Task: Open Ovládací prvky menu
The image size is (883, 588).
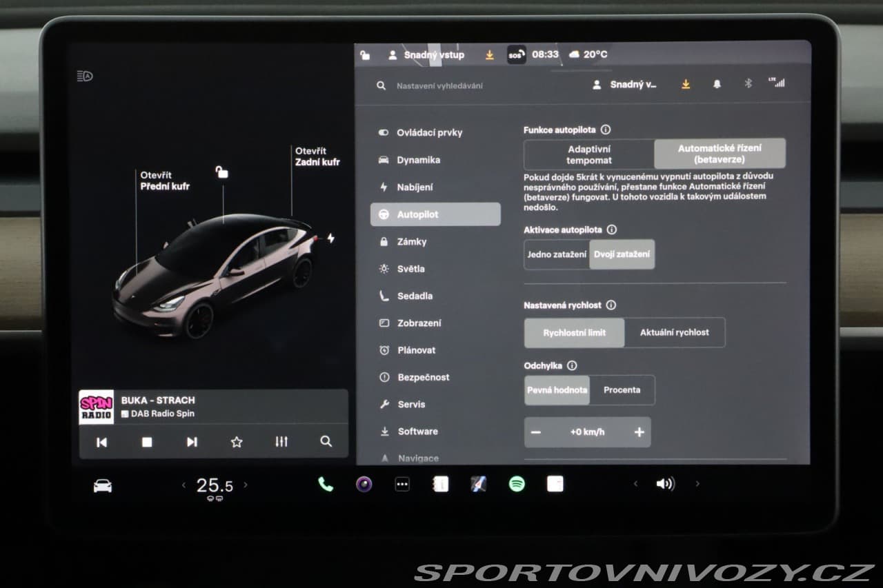Action: [x=435, y=133]
